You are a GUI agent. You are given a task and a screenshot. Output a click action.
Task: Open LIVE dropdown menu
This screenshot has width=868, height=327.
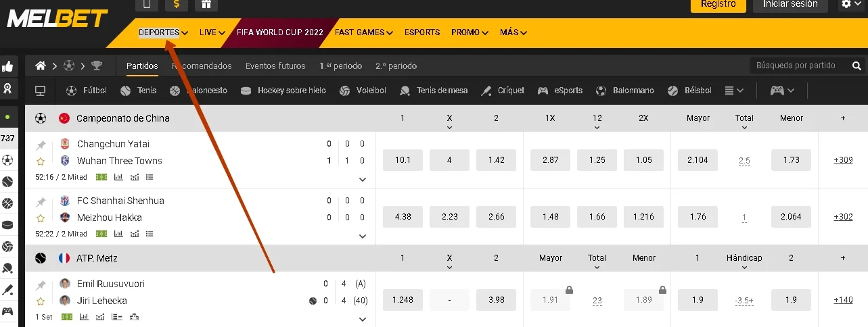[212, 32]
